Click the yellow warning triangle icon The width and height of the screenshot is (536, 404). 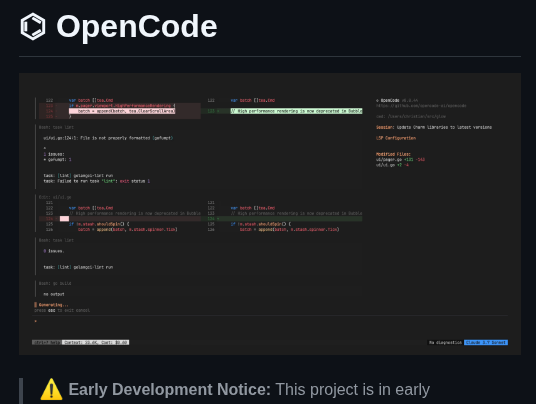52,389
